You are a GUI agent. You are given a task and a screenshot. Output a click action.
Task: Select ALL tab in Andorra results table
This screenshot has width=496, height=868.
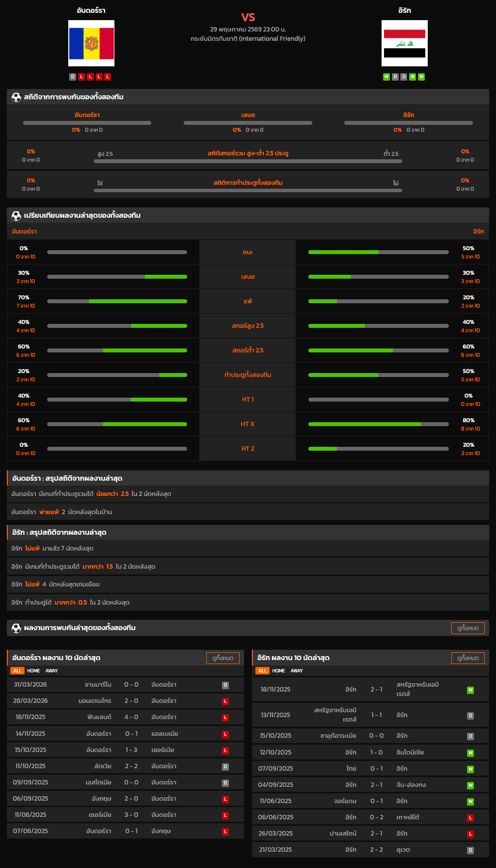click(x=17, y=670)
